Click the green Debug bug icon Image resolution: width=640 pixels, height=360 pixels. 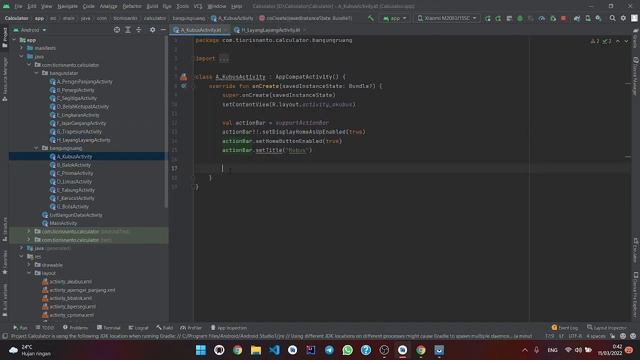520,18
